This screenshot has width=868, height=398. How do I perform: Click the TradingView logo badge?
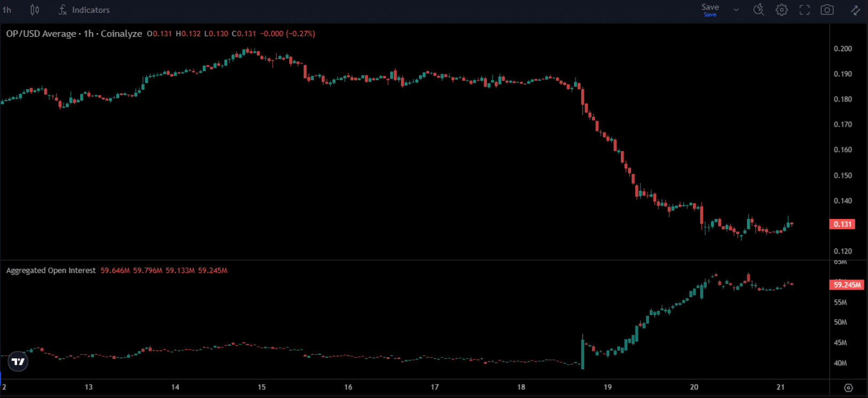tap(18, 362)
